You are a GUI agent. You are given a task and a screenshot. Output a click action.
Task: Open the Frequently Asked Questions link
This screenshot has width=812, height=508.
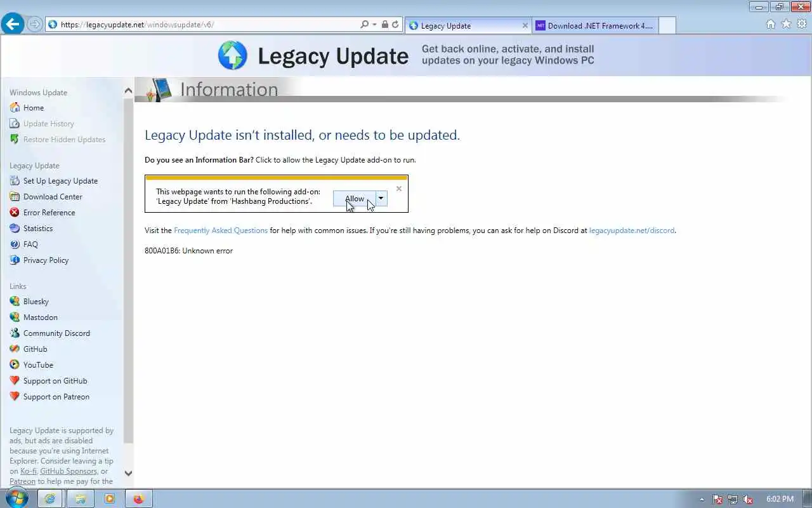click(221, 231)
